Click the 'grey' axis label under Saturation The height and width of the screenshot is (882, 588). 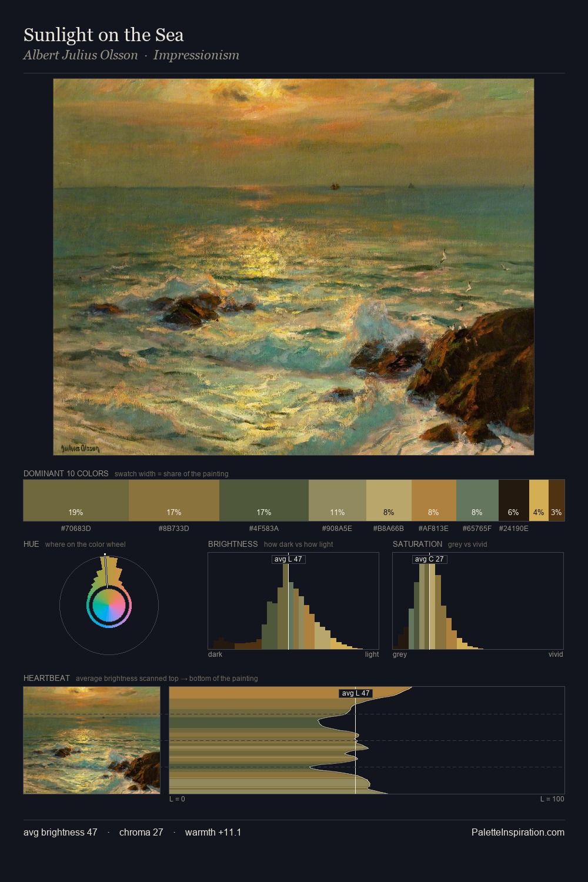coord(400,654)
